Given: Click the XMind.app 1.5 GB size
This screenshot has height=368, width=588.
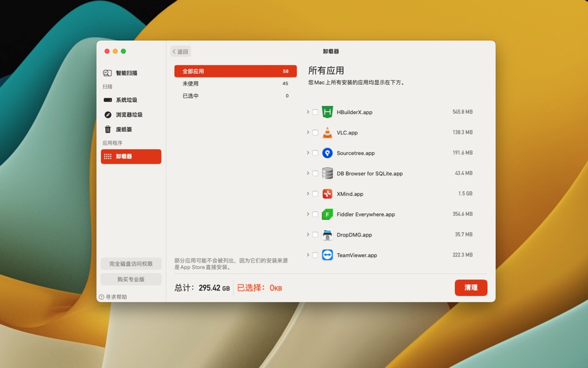Looking at the screenshot, I should tap(465, 193).
